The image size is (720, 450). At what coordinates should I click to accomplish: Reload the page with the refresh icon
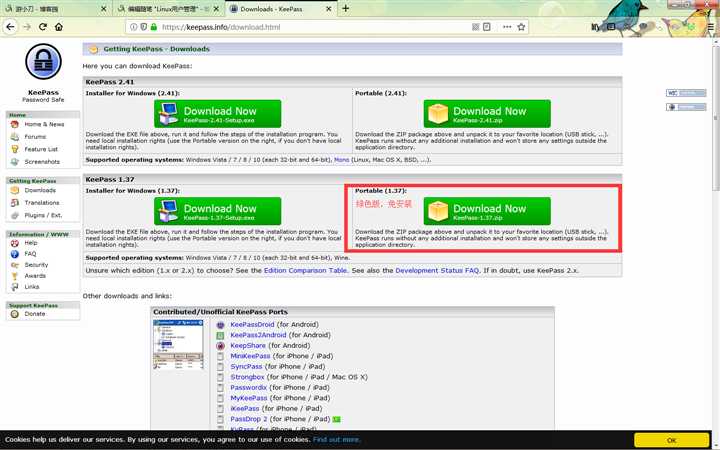(x=43, y=27)
